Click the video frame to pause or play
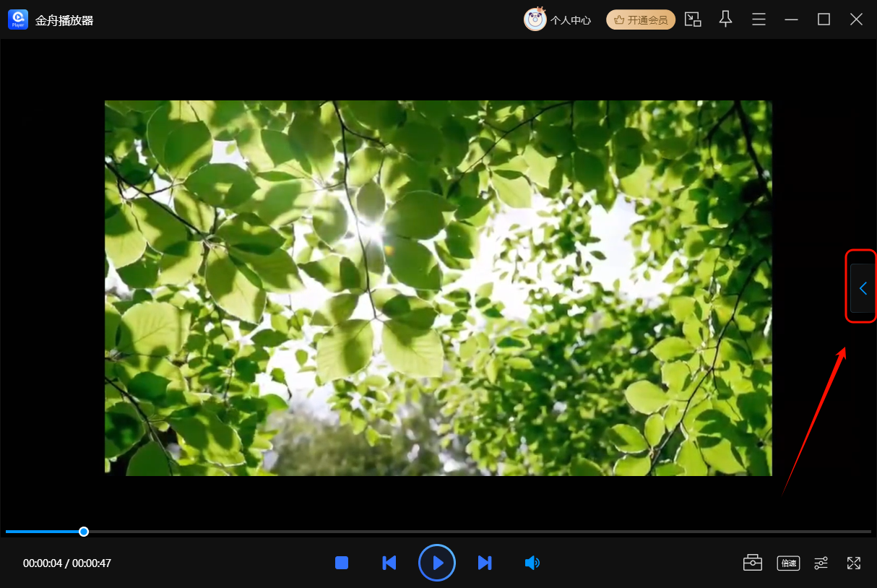This screenshot has height=588, width=877. [438, 287]
